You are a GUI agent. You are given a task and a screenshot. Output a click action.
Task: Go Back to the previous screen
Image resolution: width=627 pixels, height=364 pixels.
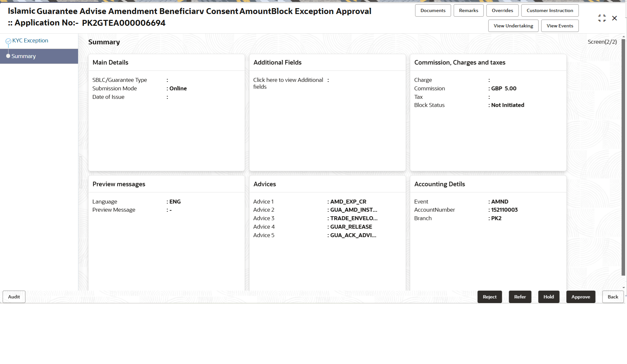[613, 296]
